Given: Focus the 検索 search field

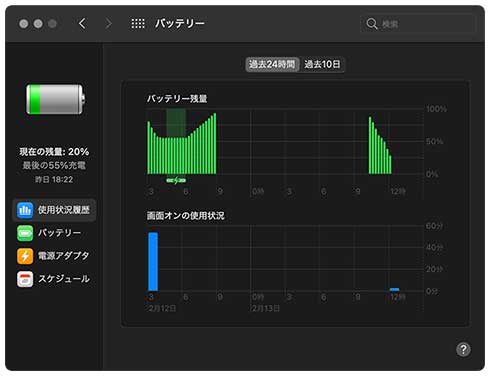Looking at the screenshot, I should (x=418, y=24).
